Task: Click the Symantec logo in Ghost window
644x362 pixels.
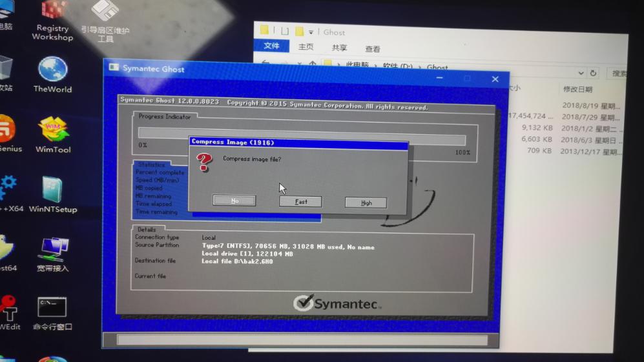Action: coord(337,303)
